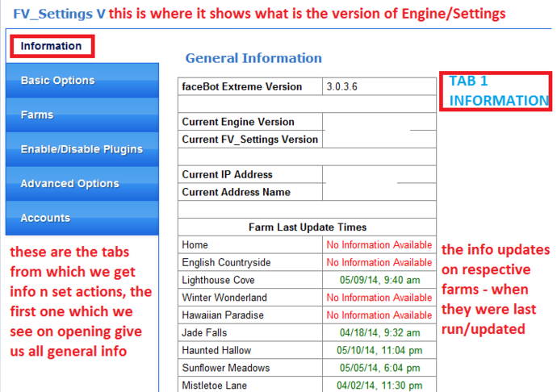The image size is (557, 392).
Task: Click Hawaiian Paradise's No Information Available status
Action: [379, 315]
